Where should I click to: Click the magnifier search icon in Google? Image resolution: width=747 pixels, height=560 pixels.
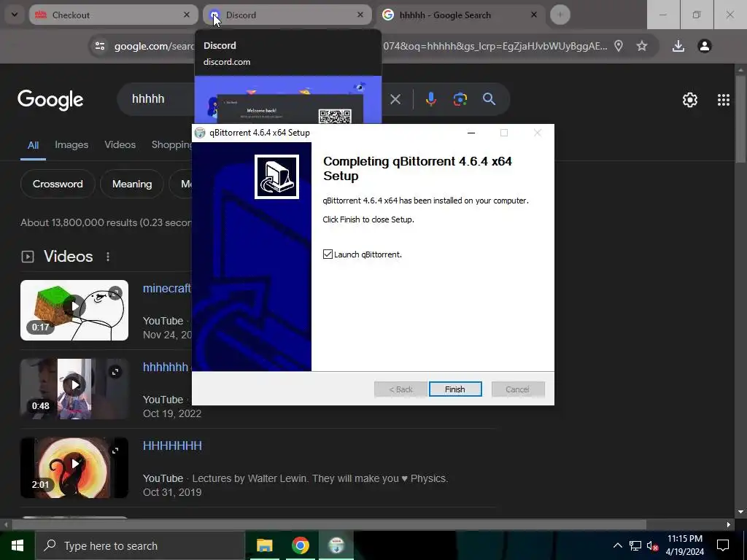click(489, 99)
